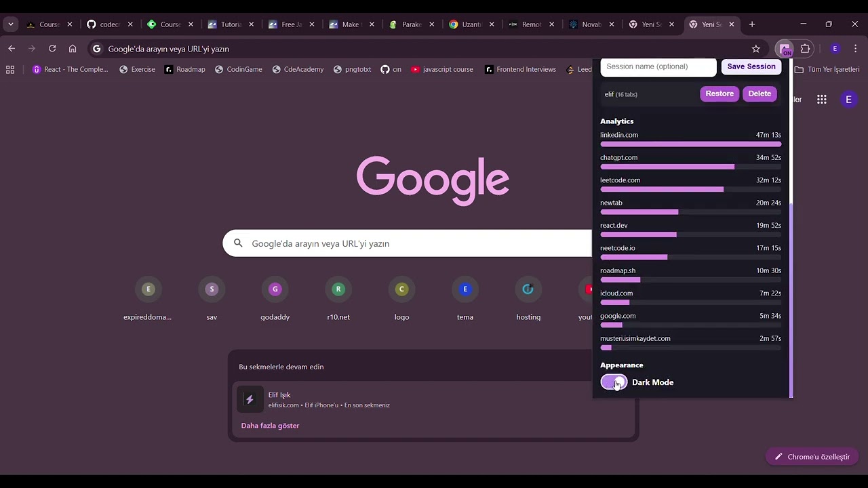
Task: Close the Make tab
Action: click(372, 24)
